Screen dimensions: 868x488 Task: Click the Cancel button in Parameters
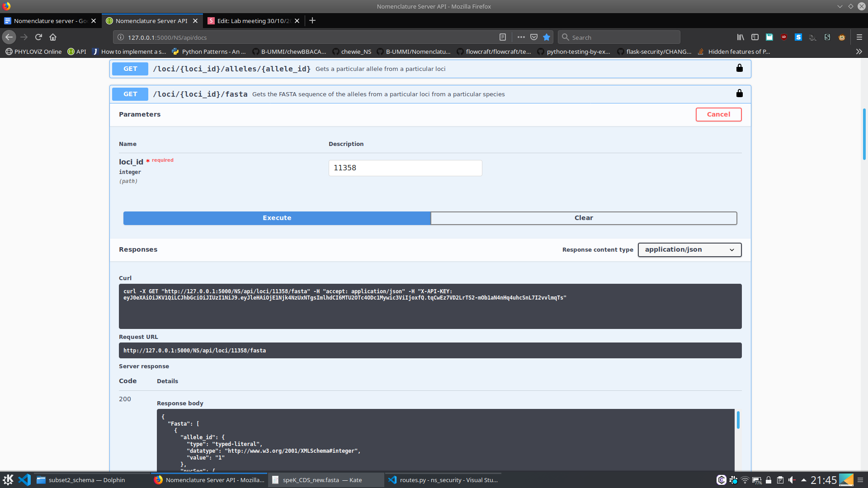coord(718,114)
